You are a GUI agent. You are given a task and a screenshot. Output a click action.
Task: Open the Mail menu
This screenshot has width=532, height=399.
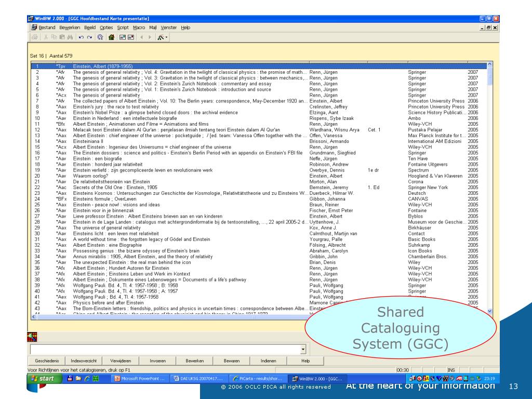click(x=153, y=28)
